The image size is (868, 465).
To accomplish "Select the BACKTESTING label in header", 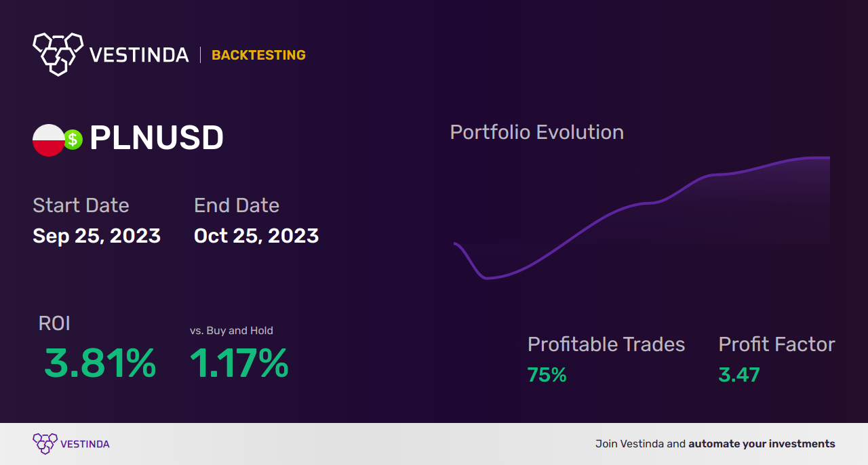I will [x=258, y=56].
